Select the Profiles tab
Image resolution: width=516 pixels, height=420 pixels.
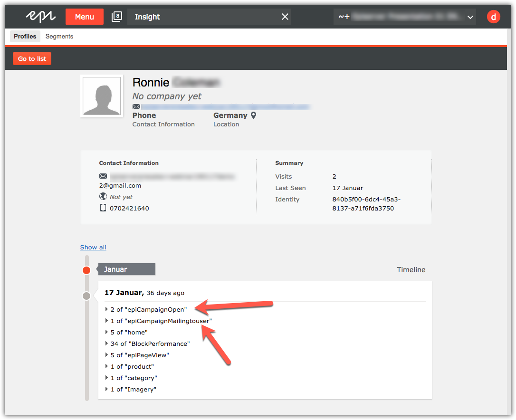(x=25, y=37)
